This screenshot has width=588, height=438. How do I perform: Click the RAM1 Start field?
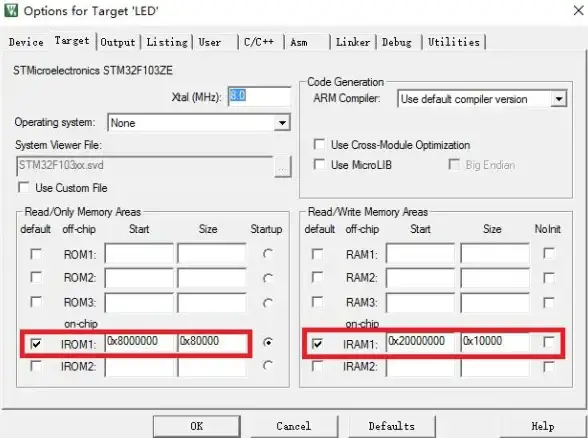coord(420,254)
